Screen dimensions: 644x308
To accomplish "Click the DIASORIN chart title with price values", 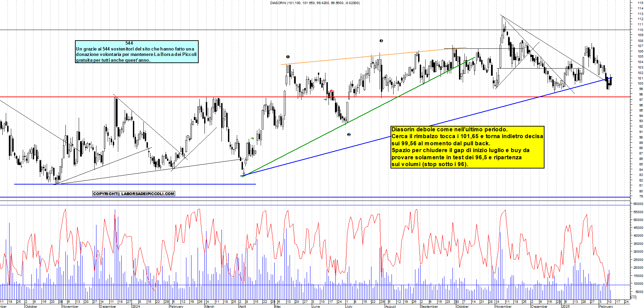I will tap(315, 3).
